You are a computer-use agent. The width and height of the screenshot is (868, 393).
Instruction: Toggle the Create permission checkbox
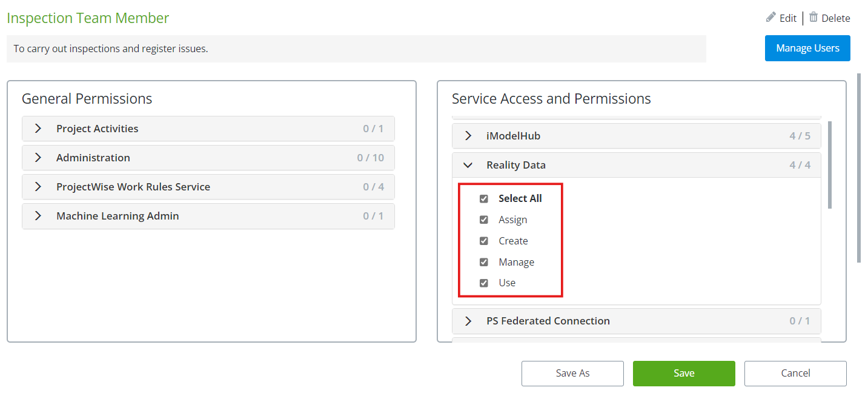[484, 241]
